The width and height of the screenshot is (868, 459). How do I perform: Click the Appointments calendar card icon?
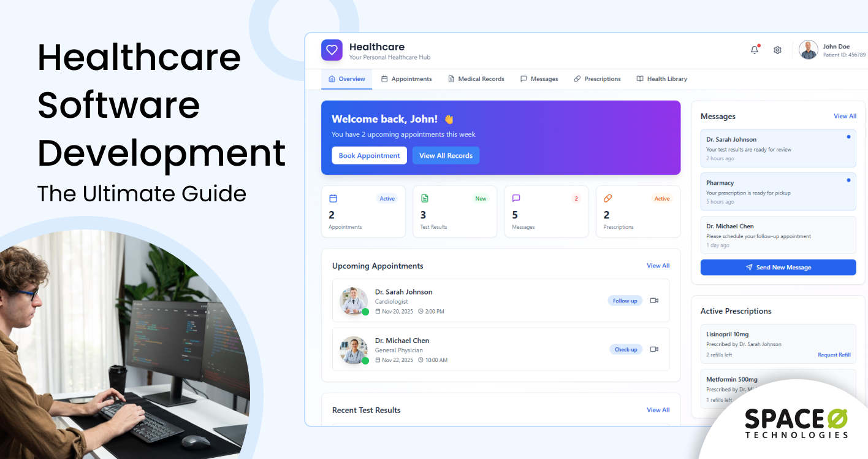point(333,198)
